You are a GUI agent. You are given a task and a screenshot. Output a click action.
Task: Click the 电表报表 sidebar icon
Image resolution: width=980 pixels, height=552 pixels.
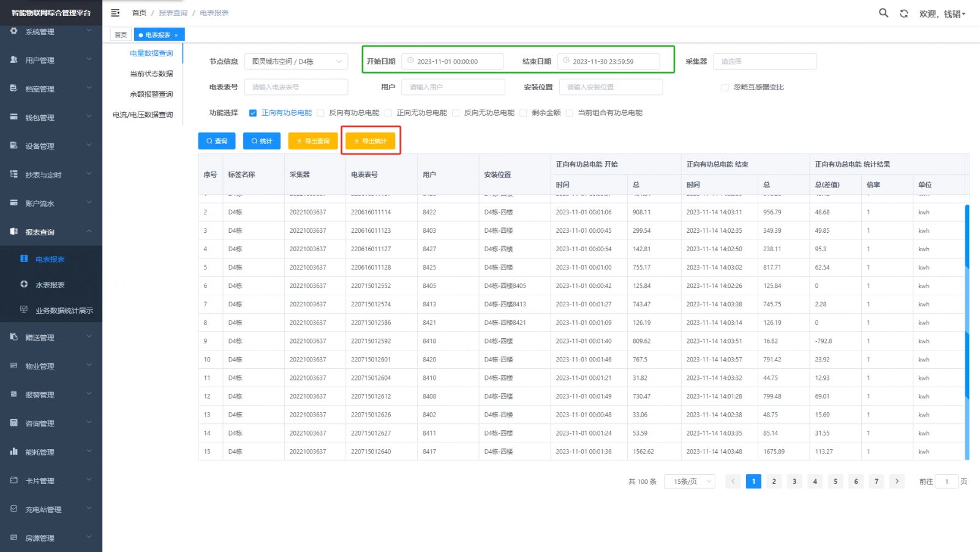tap(24, 259)
